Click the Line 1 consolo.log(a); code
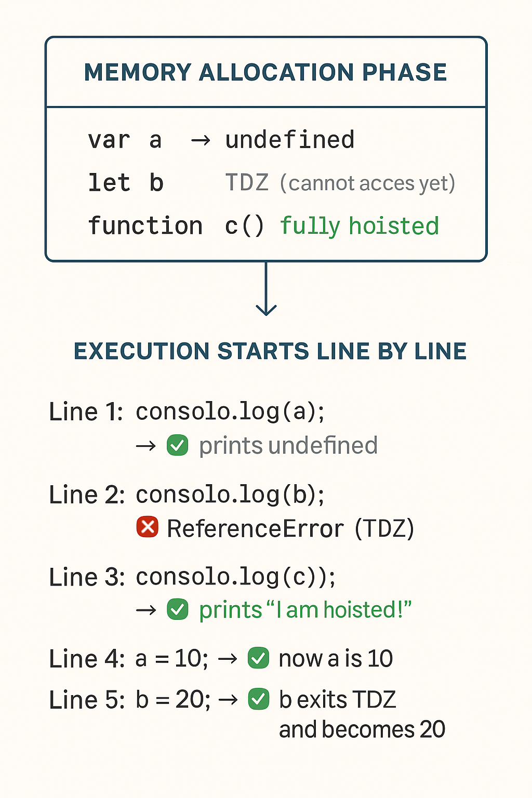 230,413
